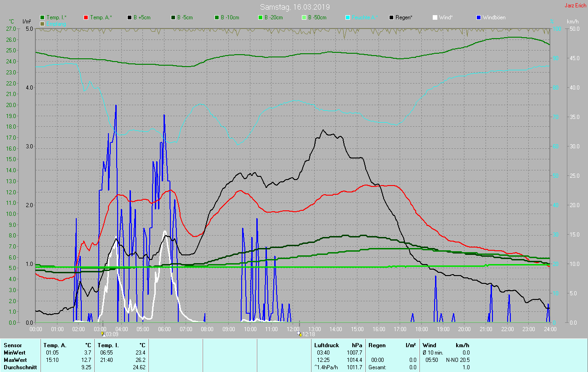Select the Luftdruck column header
588x372 pixels.
tap(326, 345)
